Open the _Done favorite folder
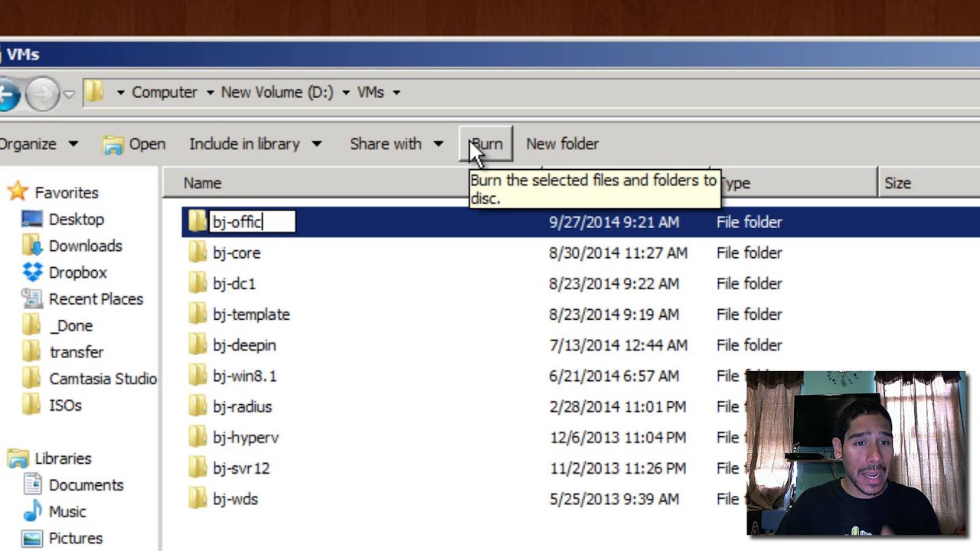Screen dimensions: 980x551 tap(70, 326)
